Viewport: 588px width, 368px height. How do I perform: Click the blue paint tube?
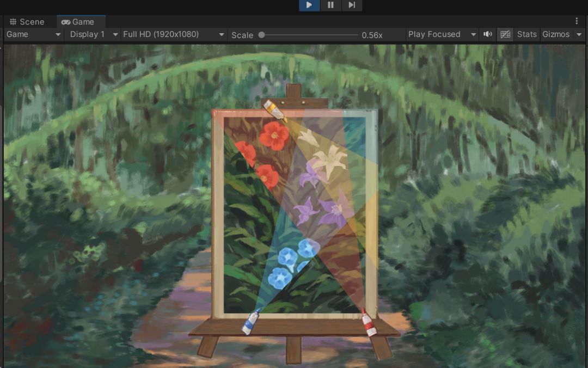click(251, 322)
